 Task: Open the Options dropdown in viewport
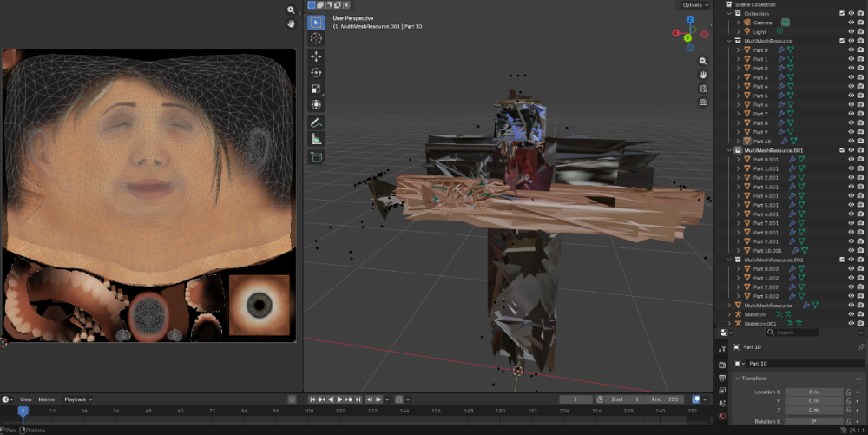[694, 5]
